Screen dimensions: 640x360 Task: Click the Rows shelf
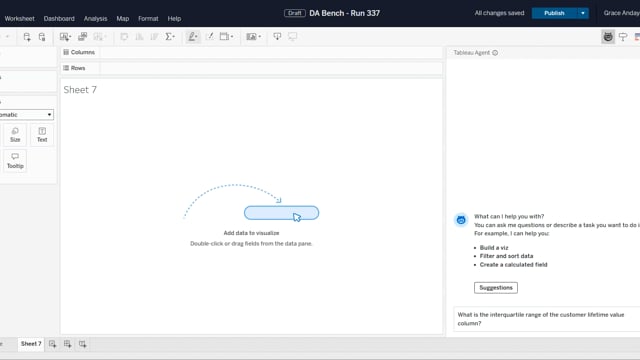pos(251,68)
